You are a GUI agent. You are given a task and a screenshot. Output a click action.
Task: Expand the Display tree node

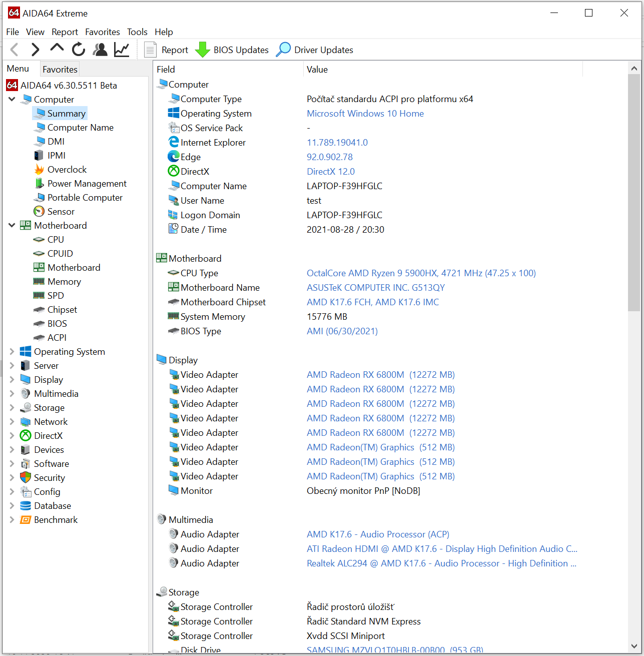12,380
